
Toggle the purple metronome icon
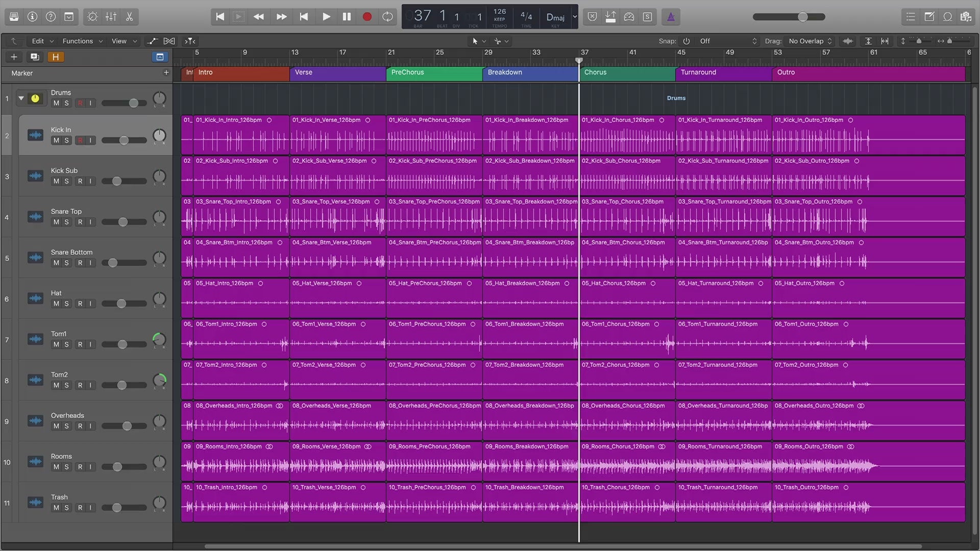pos(671,17)
